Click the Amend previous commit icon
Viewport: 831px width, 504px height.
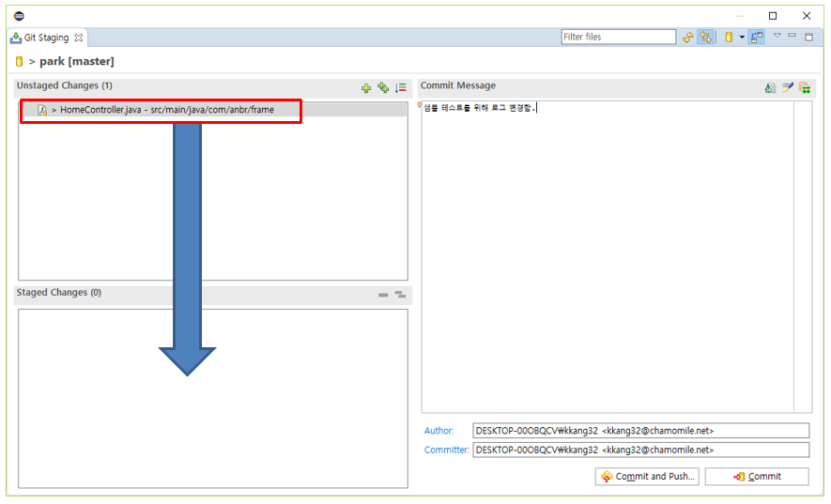click(770, 87)
